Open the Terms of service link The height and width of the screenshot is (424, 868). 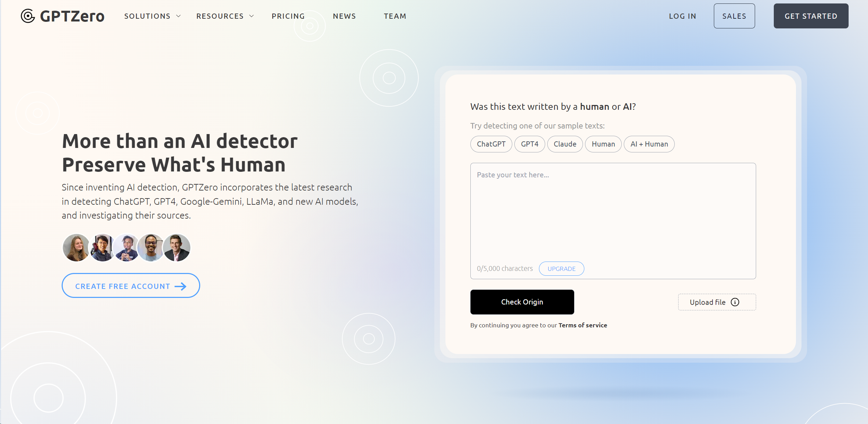coord(583,325)
